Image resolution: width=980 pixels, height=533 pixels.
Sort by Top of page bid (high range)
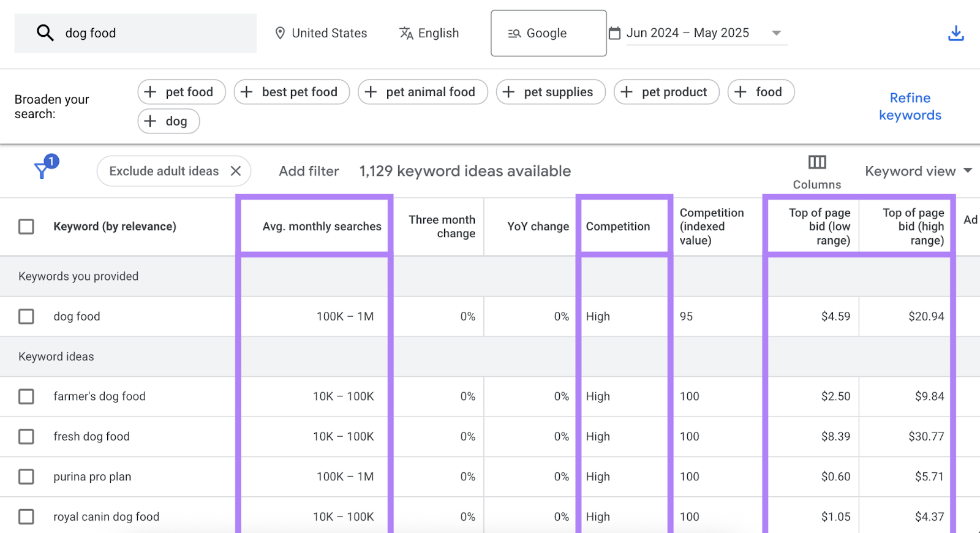(913, 227)
